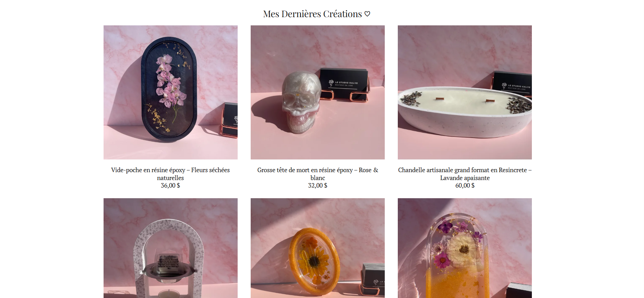This screenshot has height=298, width=644.
Task: Click the wax melt in the warmer
Action: tap(168, 264)
